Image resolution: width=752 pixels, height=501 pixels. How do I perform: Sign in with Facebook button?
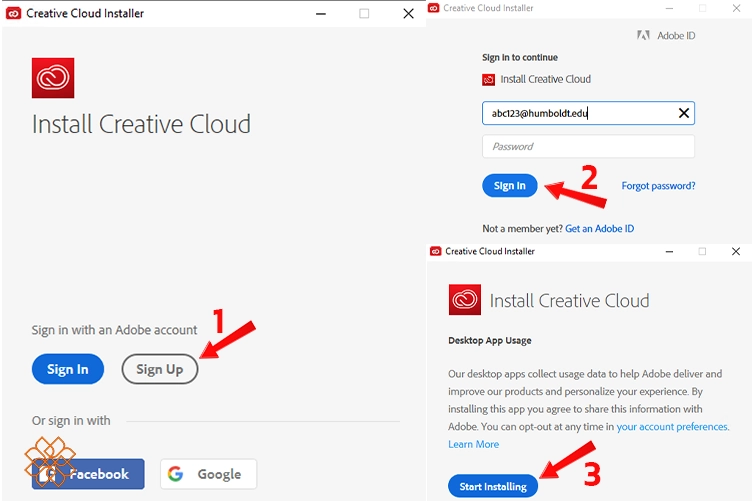[88, 474]
